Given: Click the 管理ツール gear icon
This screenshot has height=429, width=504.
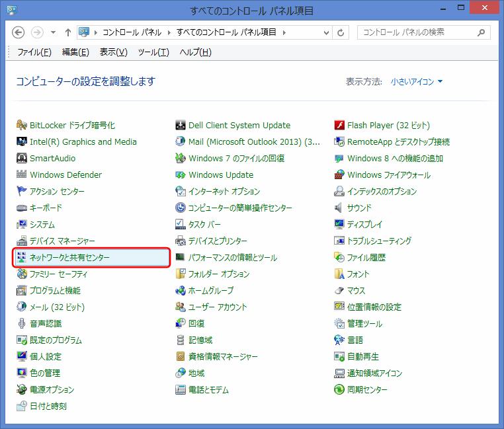Looking at the screenshot, I should 339,324.
